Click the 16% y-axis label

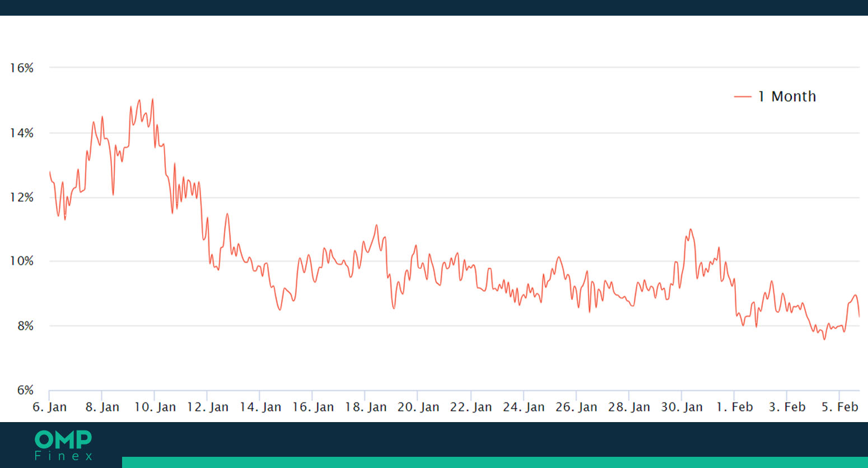[x=22, y=68]
